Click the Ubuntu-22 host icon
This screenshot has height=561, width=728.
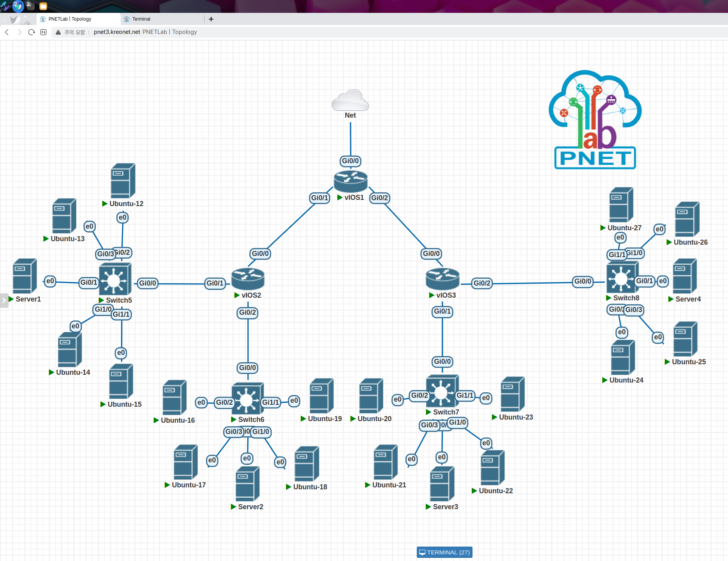click(x=493, y=467)
